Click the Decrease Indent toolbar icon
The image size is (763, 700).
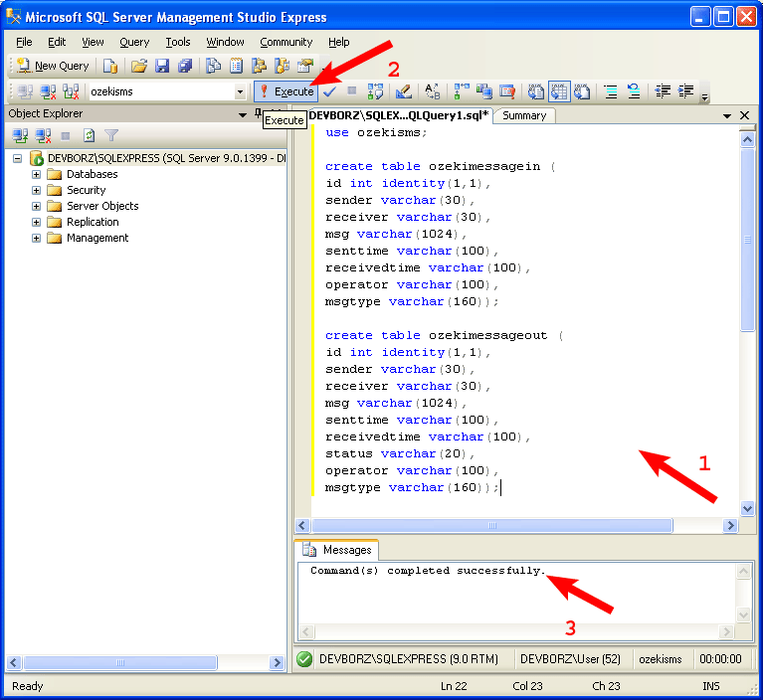(x=662, y=91)
